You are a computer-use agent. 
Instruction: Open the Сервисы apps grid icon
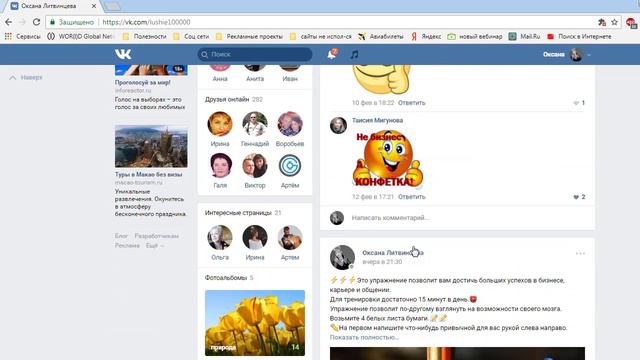point(8,36)
